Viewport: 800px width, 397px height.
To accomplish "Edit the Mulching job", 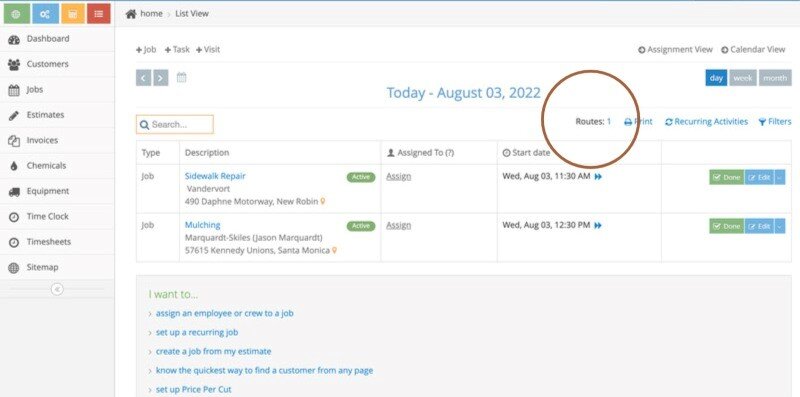I will tap(759, 226).
